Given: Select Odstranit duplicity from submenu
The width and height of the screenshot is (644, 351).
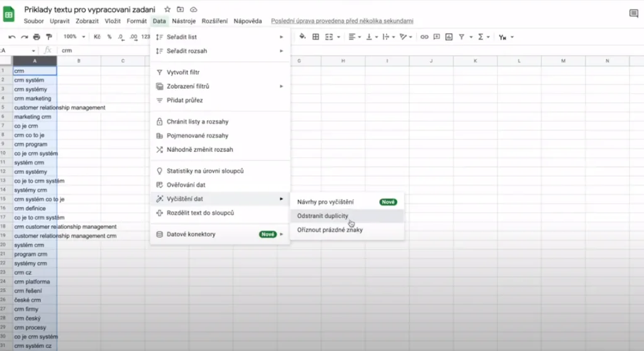Looking at the screenshot, I should pyautogui.click(x=323, y=216).
